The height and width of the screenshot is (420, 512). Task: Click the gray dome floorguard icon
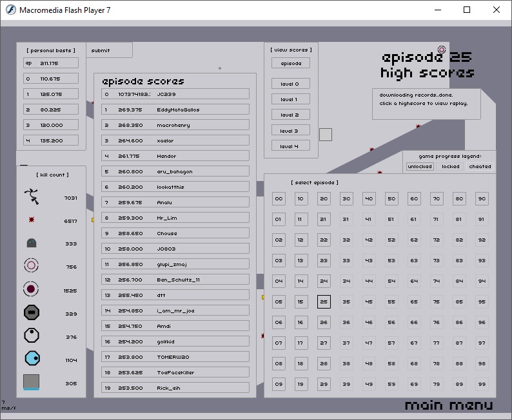tap(32, 243)
